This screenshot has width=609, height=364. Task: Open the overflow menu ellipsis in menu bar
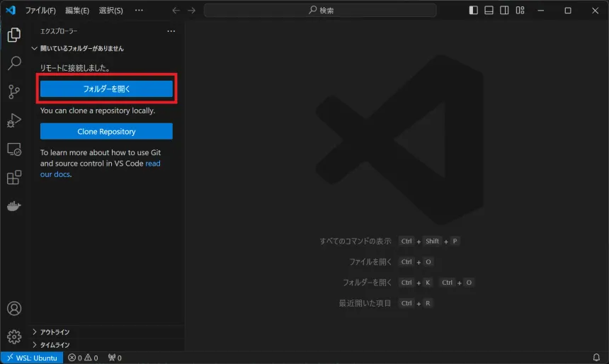point(139,11)
